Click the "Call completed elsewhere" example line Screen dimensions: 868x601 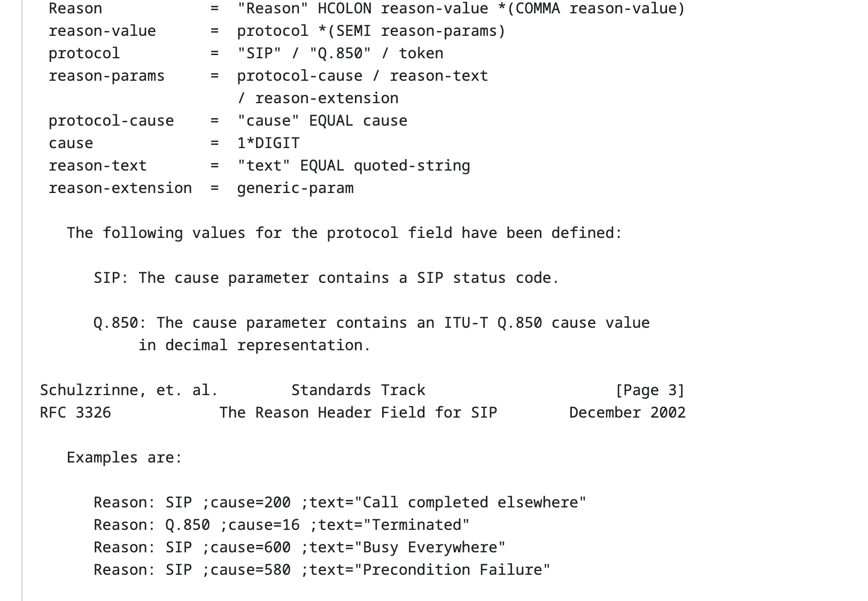click(340, 503)
